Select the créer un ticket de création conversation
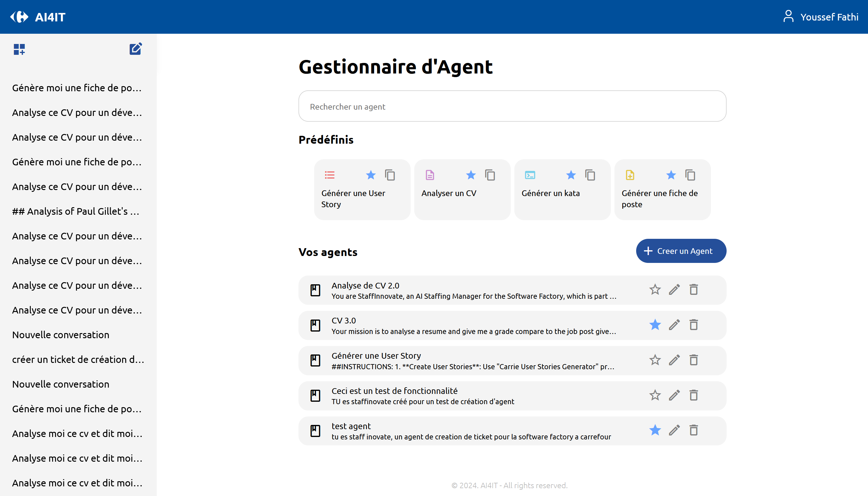 tap(78, 359)
